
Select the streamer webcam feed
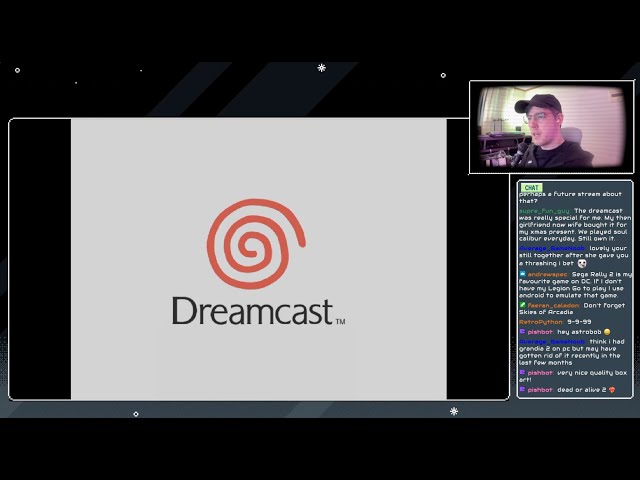click(x=551, y=127)
